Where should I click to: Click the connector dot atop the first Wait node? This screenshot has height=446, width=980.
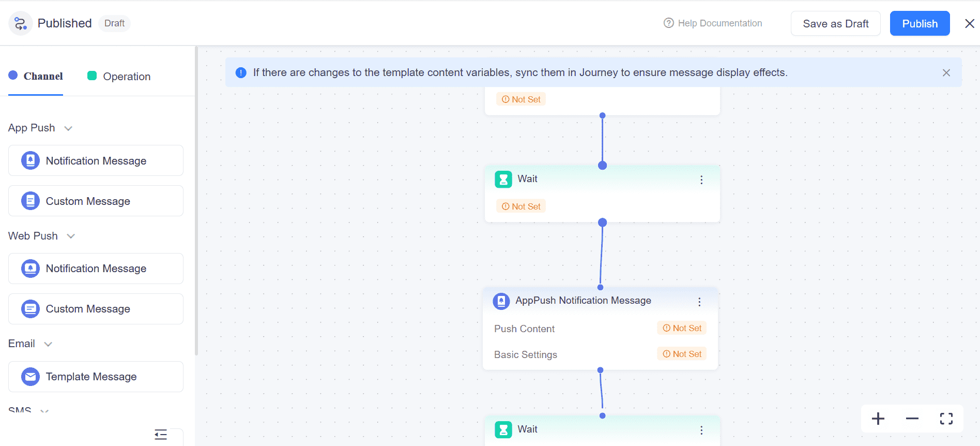pyautogui.click(x=602, y=166)
